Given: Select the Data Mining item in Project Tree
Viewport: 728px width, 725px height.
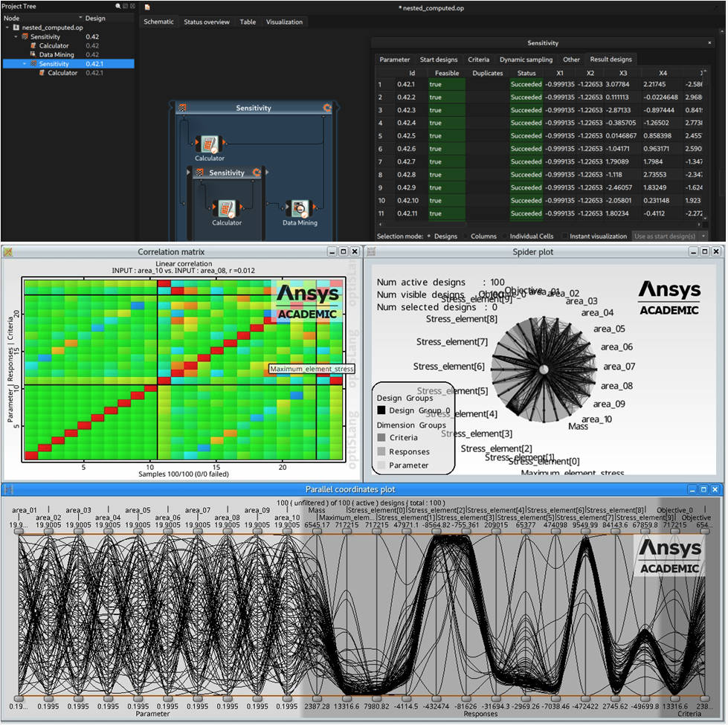Looking at the screenshot, I should click(57, 55).
